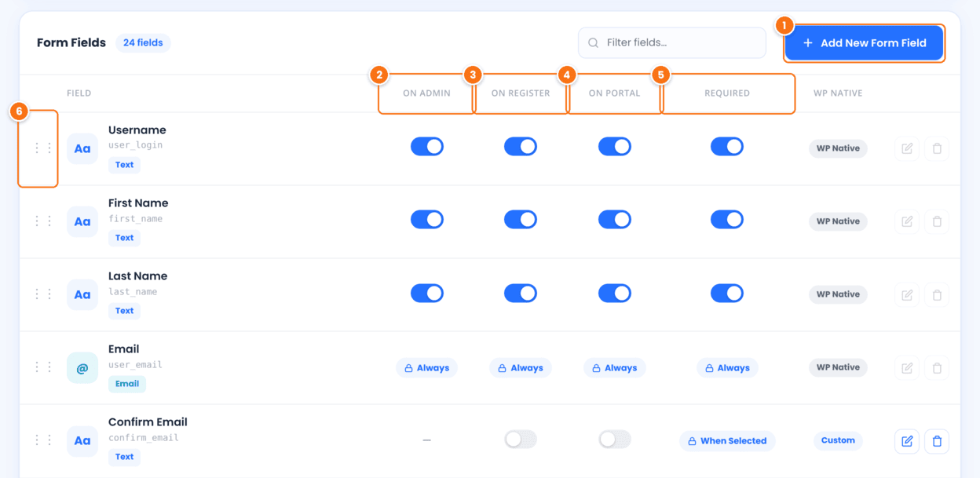980x478 pixels.
Task: Click the ON PORTAL column header
Action: pyautogui.click(x=614, y=93)
